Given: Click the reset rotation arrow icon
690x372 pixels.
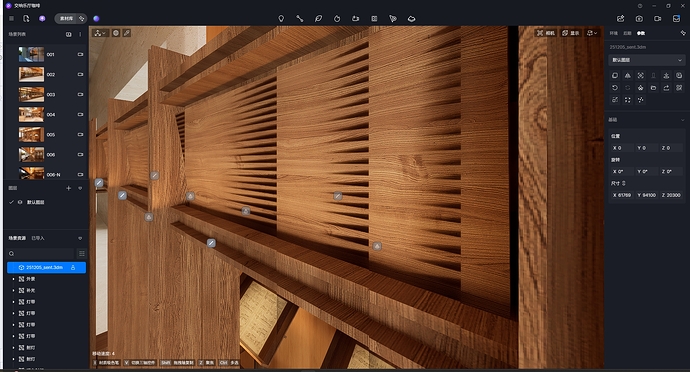Looking at the screenshot, I should [x=615, y=88].
